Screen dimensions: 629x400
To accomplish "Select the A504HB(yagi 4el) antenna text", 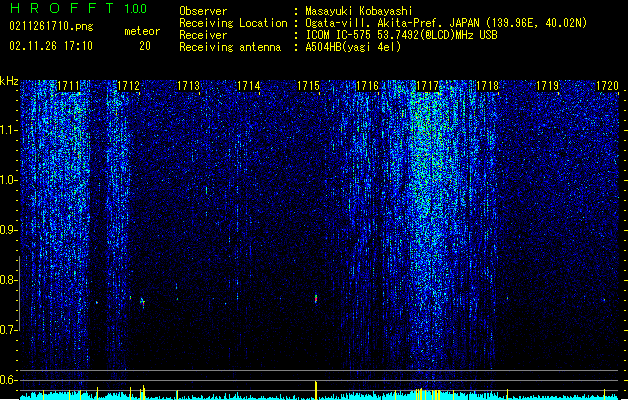I will tap(353, 47).
